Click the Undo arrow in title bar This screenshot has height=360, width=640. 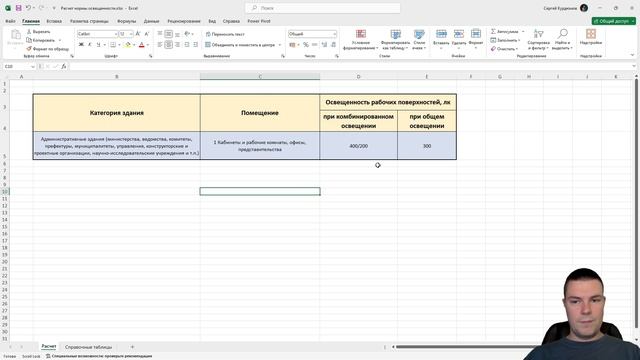tap(28, 8)
